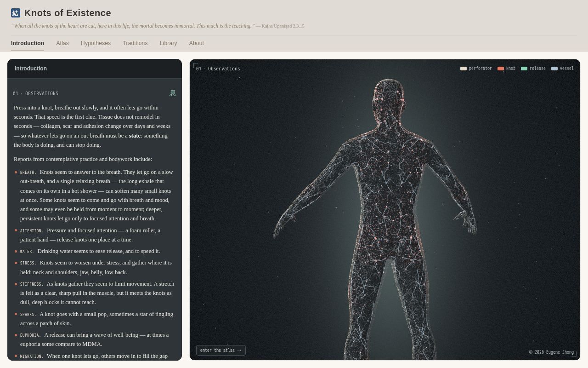The image size is (588, 368).
Task: Click the vessel legend swatch
Action: (x=554, y=69)
